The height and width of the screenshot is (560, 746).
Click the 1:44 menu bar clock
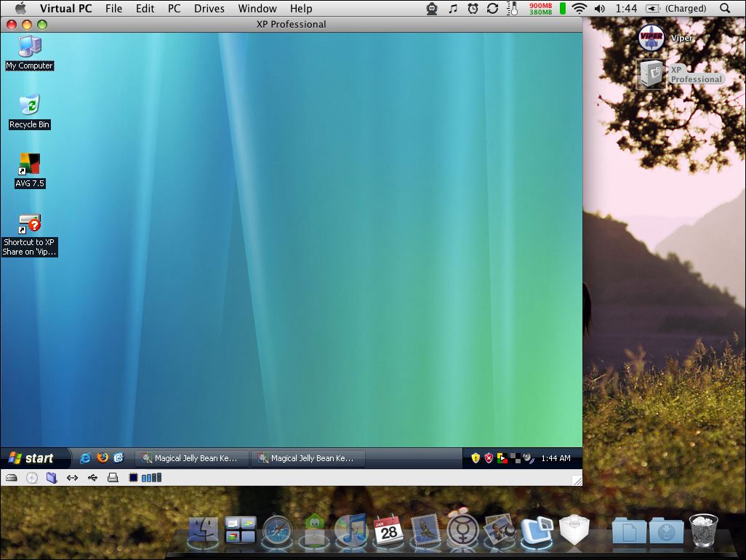[626, 9]
